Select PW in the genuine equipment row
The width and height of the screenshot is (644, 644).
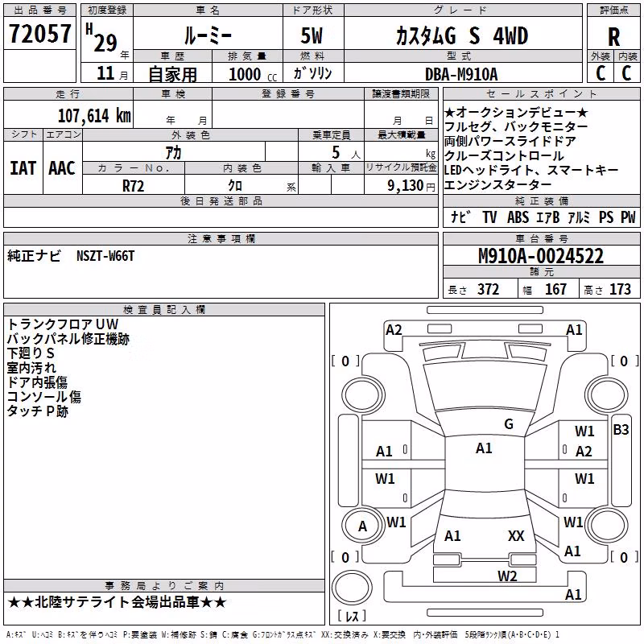[x=628, y=217]
